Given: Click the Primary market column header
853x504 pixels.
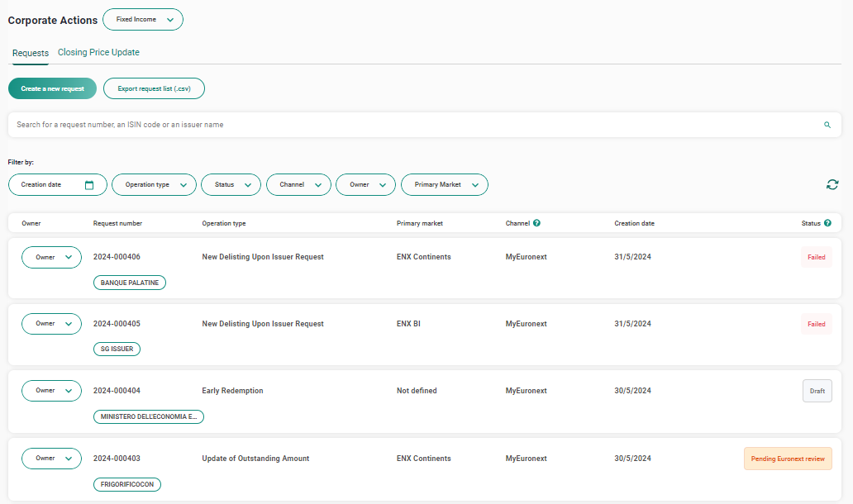Looking at the screenshot, I should click(x=419, y=223).
